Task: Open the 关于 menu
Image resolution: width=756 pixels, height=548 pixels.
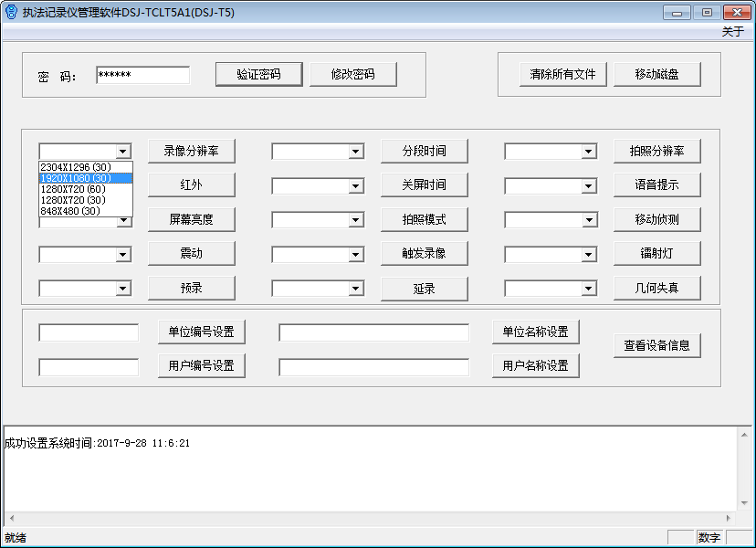Action: coord(732,31)
